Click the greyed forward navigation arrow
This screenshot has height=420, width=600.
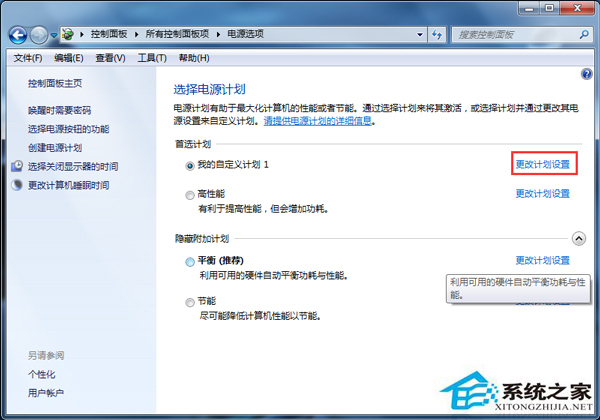[x=39, y=36]
